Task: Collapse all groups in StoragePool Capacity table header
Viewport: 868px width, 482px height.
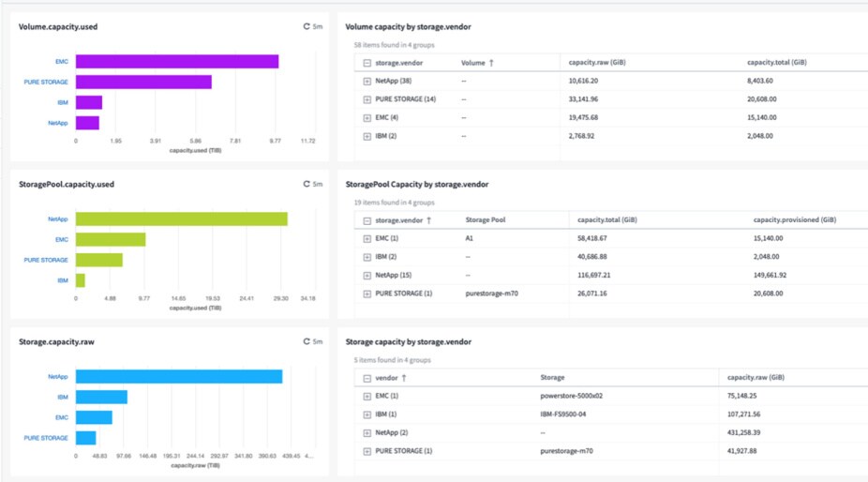Action: coord(367,220)
